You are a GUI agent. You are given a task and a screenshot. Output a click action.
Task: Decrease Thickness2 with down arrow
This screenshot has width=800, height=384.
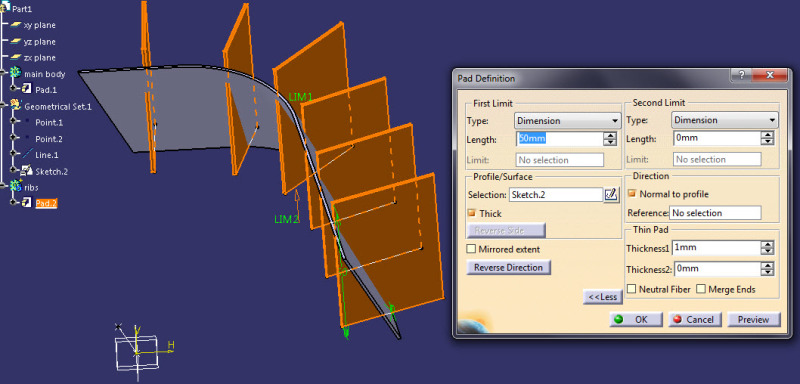pyautogui.click(x=767, y=272)
